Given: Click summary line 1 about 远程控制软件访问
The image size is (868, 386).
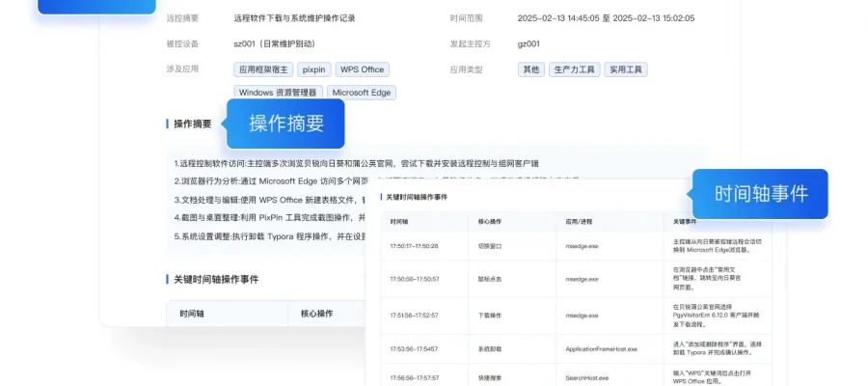Looking at the screenshot, I should (x=357, y=163).
